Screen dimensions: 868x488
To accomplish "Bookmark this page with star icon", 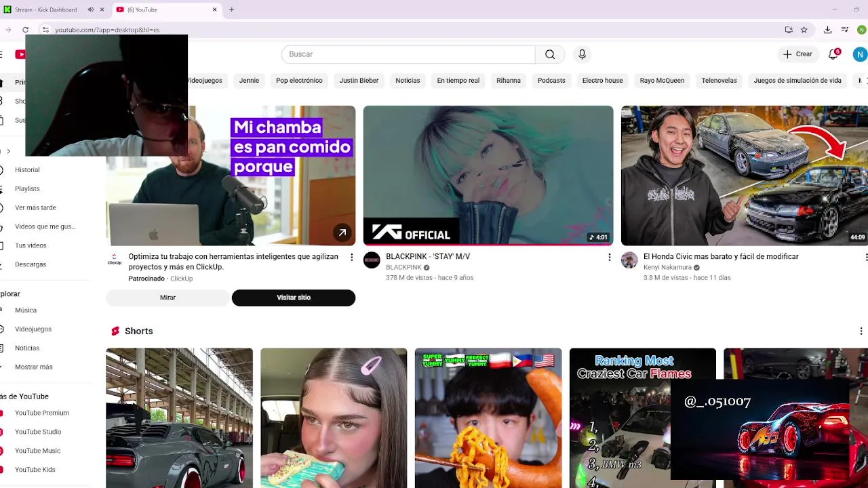I will click(804, 30).
